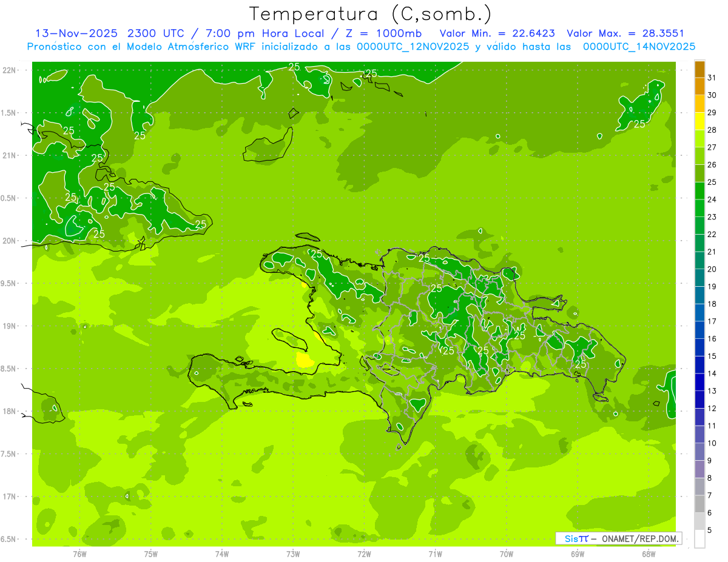Click the 21N latitude axis label
Viewport: 728px width, 562px height.
(x=10, y=156)
